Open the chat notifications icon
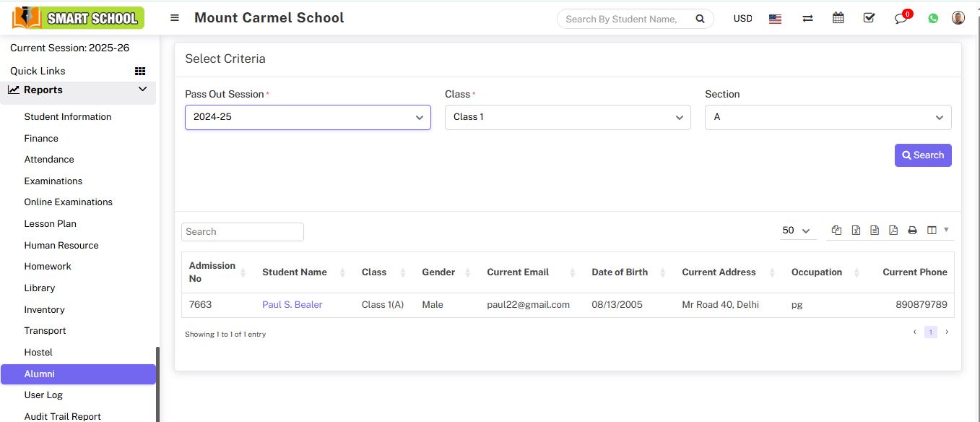This screenshot has width=980, height=422. (901, 19)
